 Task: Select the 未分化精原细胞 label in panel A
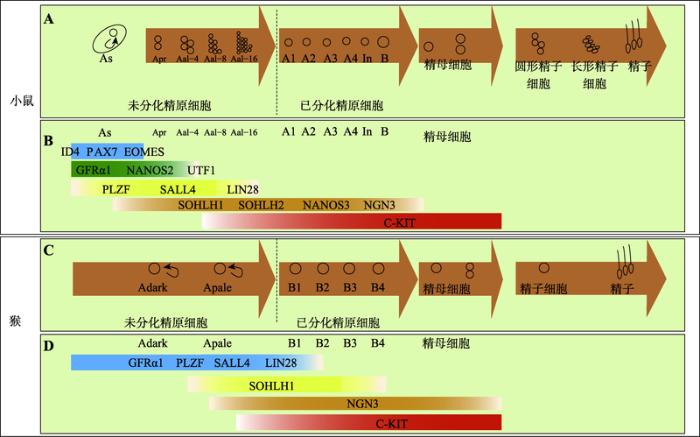[169, 105]
